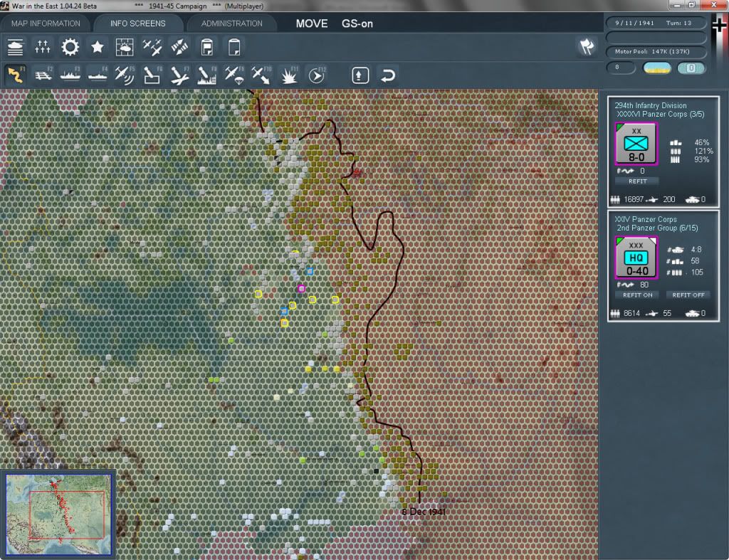This screenshot has width=729, height=560.
Task: Open the Info Screens tab
Action: coord(137,23)
